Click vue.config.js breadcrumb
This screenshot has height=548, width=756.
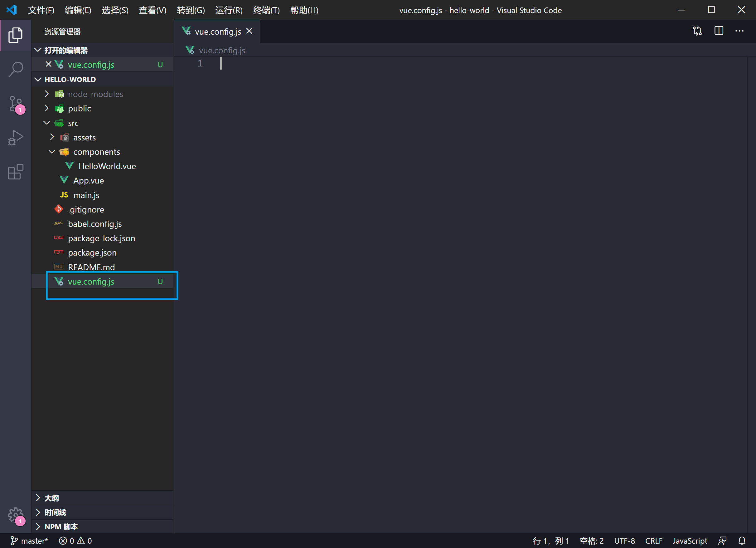click(215, 50)
